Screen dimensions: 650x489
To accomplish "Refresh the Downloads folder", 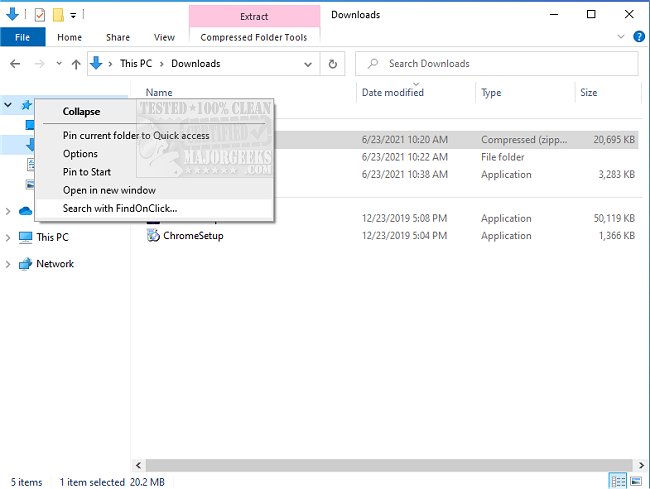I will point(332,64).
